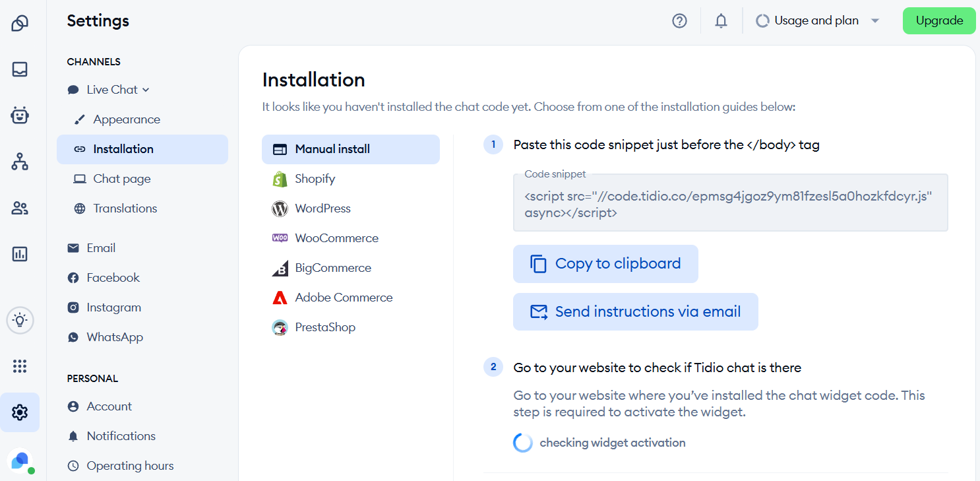Image resolution: width=980 pixels, height=481 pixels.
Task: Click the Adobe Commerce logo icon
Action: click(280, 298)
